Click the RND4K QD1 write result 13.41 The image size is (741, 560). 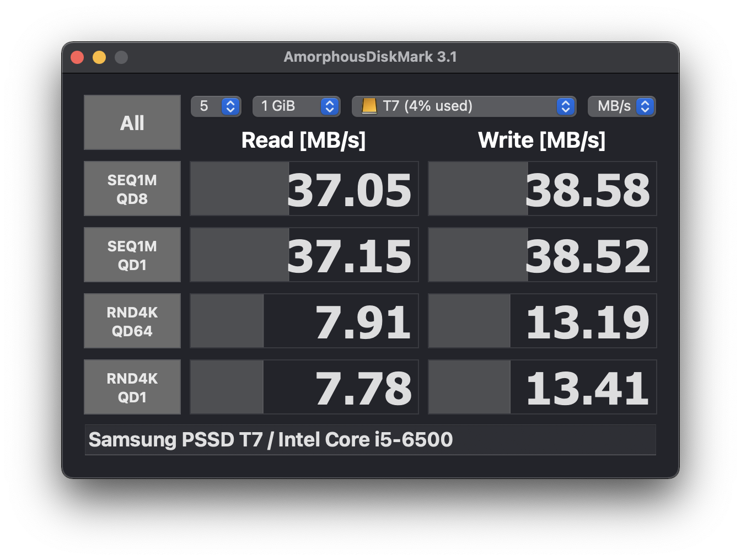pyautogui.click(x=543, y=387)
